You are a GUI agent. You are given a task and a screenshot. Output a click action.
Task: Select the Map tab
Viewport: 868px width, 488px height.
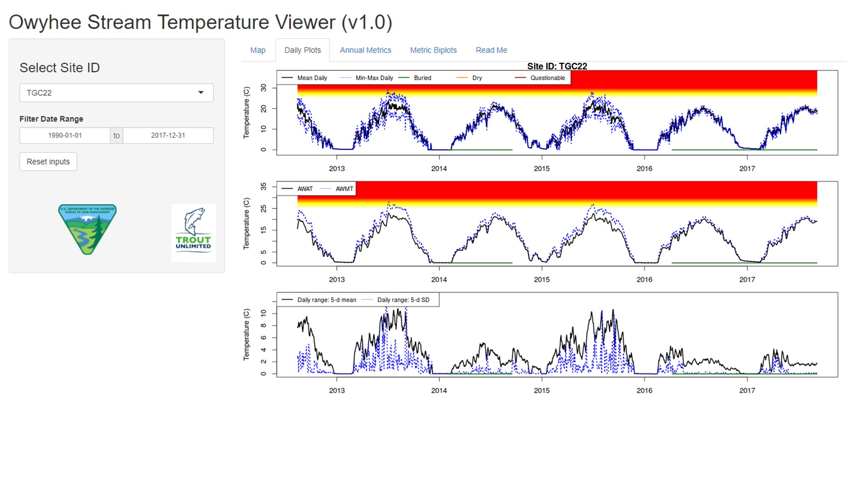click(257, 49)
